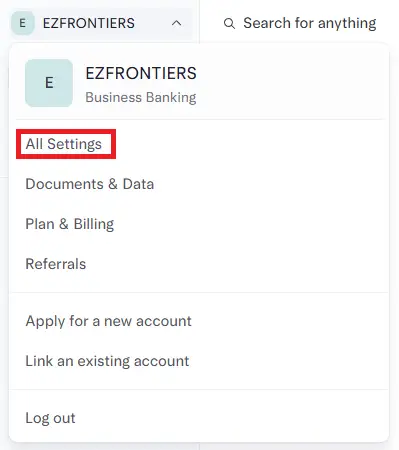
Task: Click the large E account avatar
Action: click(x=49, y=83)
